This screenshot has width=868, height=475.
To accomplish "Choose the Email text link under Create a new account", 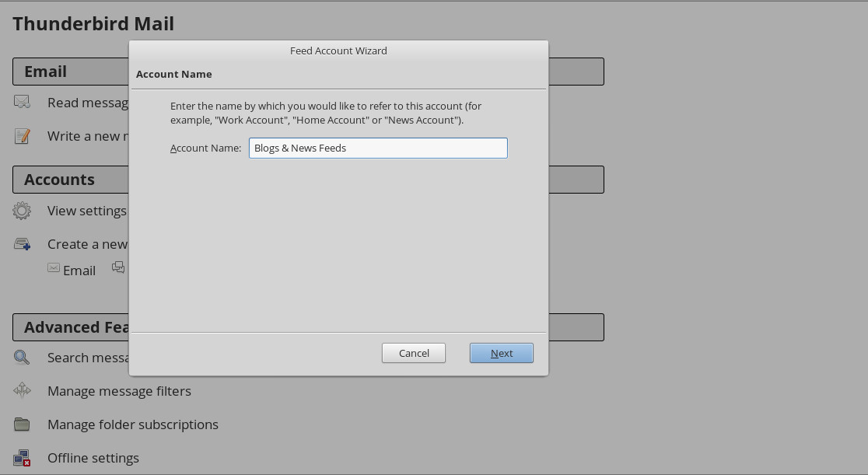I will pyautogui.click(x=79, y=271).
